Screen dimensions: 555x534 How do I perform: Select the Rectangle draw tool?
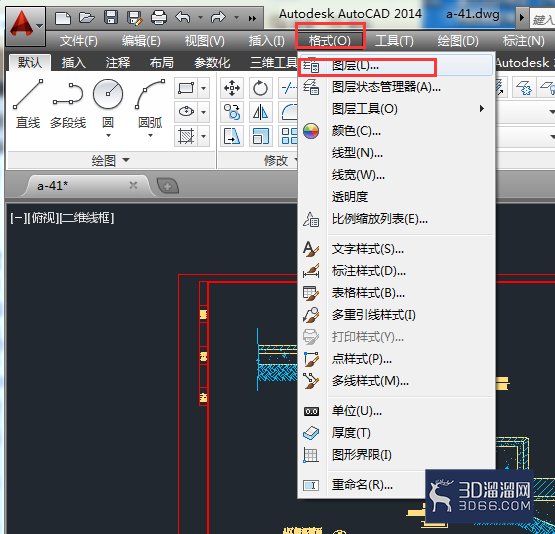(x=186, y=88)
